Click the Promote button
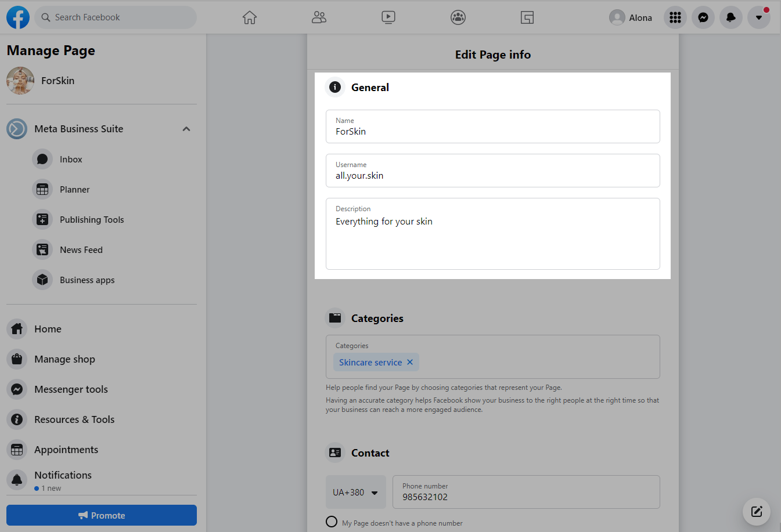This screenshot has width=781, height=532. pos(102,515)
